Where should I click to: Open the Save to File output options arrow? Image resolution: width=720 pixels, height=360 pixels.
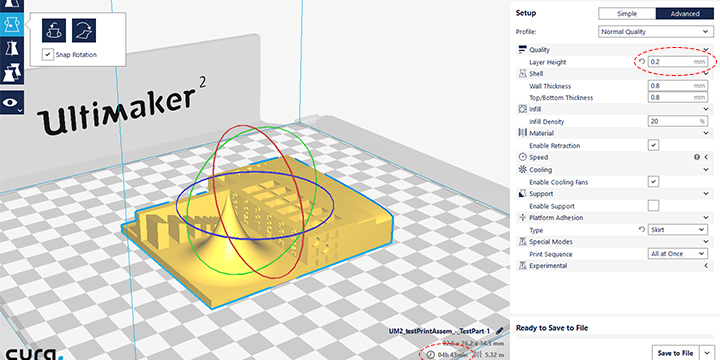click(706, 353)
